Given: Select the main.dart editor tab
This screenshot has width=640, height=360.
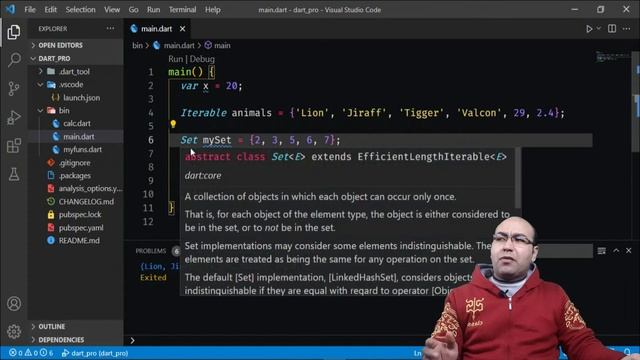Looking at the screenshot, I should [156, 29].
